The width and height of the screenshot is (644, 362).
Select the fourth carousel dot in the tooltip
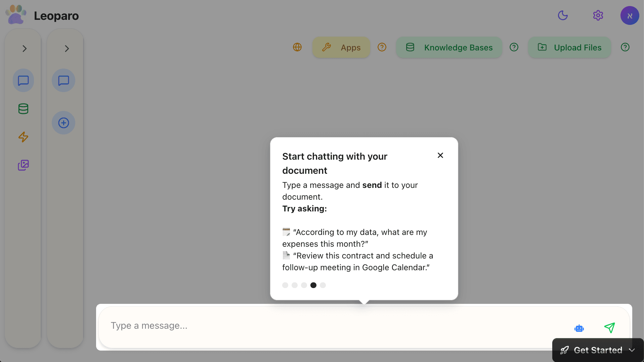[x=313, y=285]
